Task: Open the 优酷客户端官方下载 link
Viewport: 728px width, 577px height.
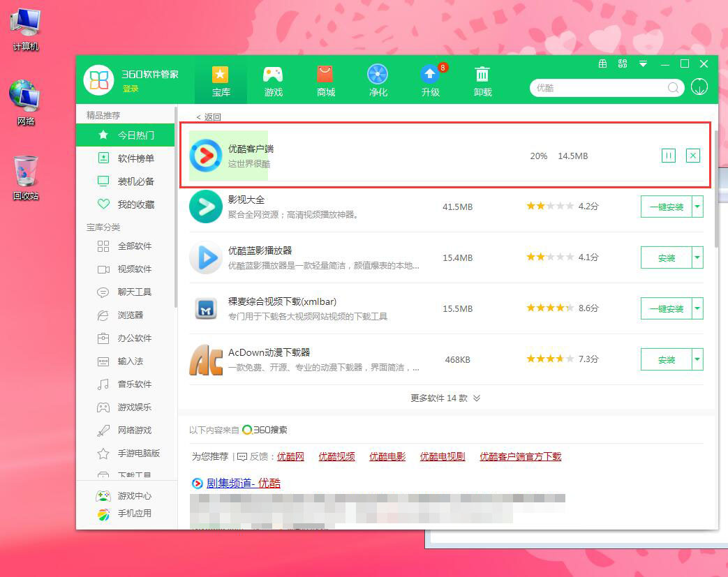Action: click(521, 457)
